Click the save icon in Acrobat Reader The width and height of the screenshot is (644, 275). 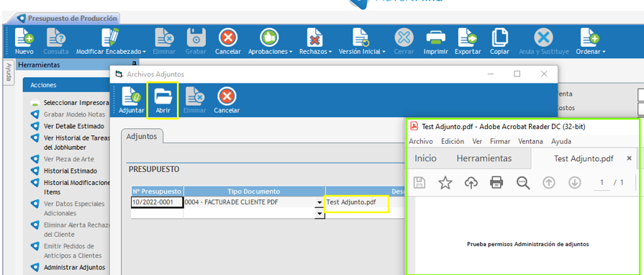[x=419, y=183]
